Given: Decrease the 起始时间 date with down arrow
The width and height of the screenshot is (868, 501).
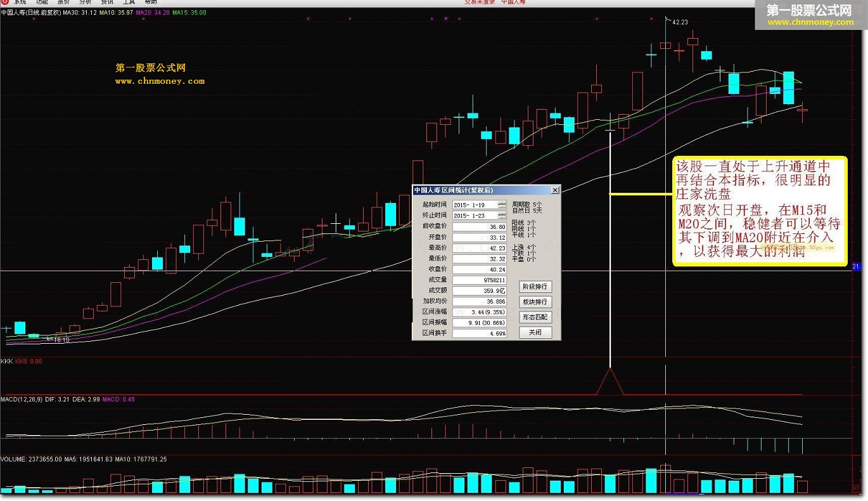Looking at the screenshot, I should click(502, 207).
